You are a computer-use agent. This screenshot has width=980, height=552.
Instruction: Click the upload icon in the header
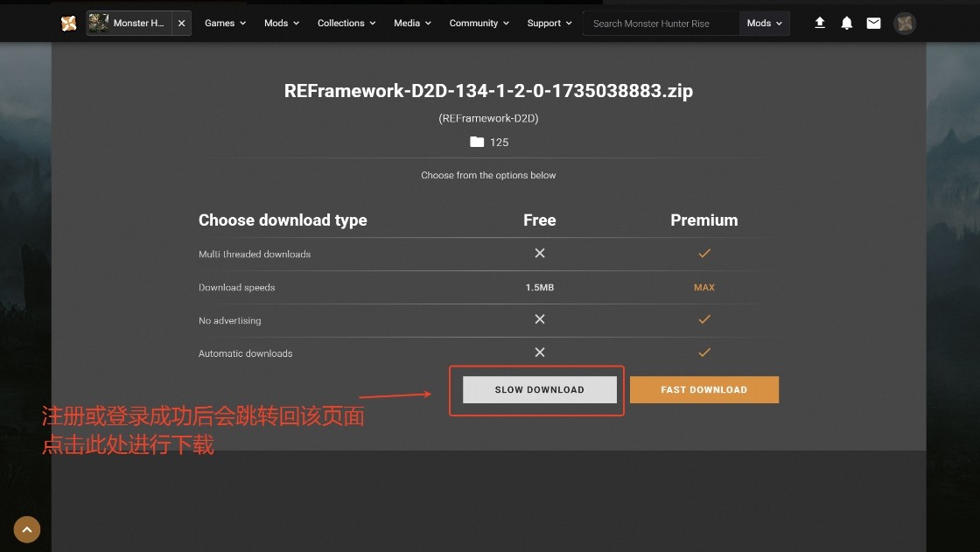(820, 24)
